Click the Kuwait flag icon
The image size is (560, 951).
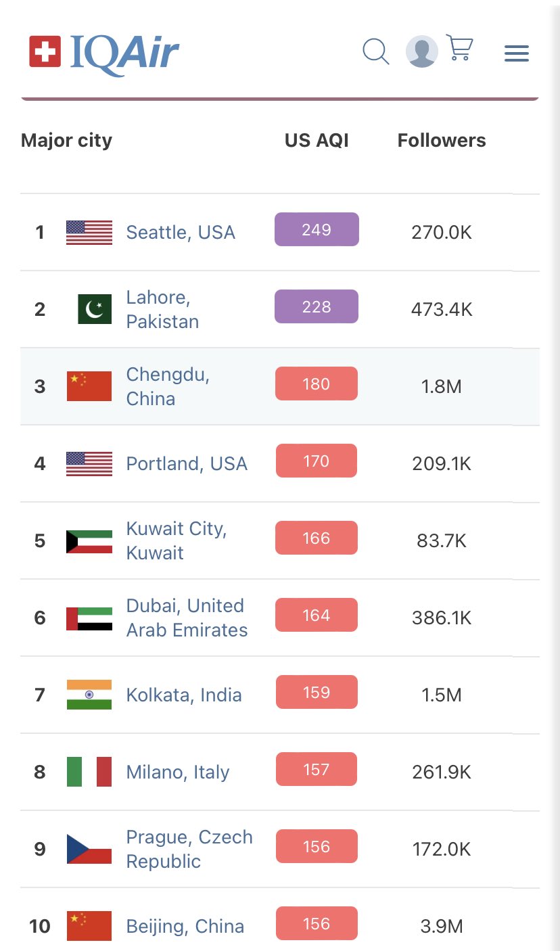click(89, 541)
